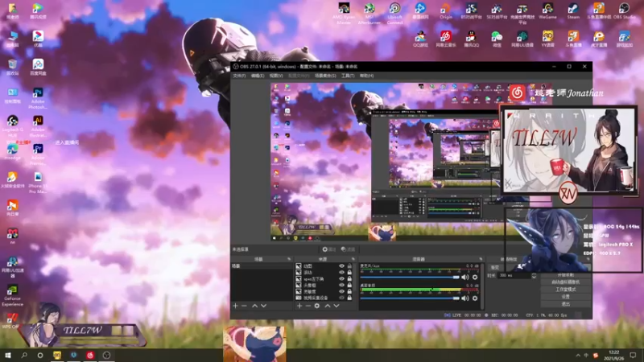Move the selected source down
The width and height of the screenshot is (644, 362).
[x=336, y=306]
